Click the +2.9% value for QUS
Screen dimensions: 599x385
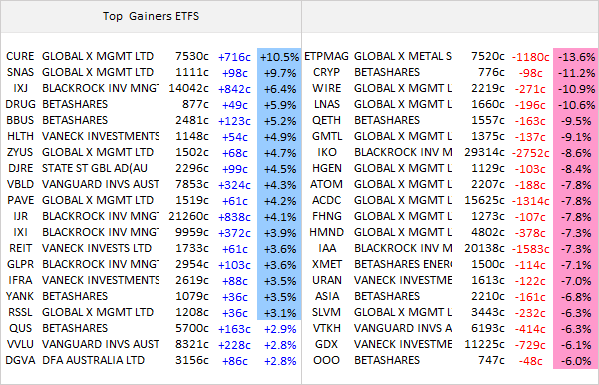[280, 329]
